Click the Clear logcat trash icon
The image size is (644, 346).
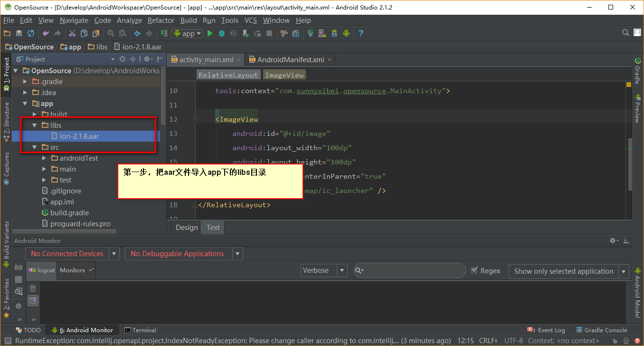click(x=33, y=288)
